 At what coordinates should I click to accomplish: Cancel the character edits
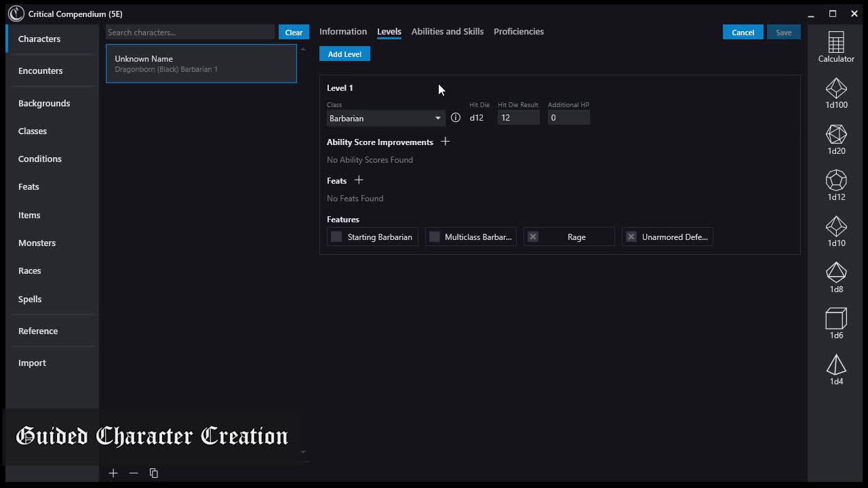[743, 33]
